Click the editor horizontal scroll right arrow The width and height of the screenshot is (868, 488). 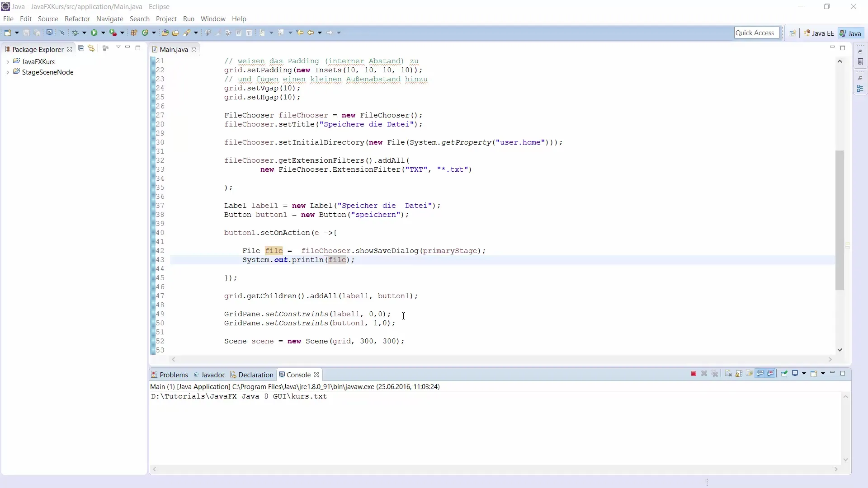[830, 360]
